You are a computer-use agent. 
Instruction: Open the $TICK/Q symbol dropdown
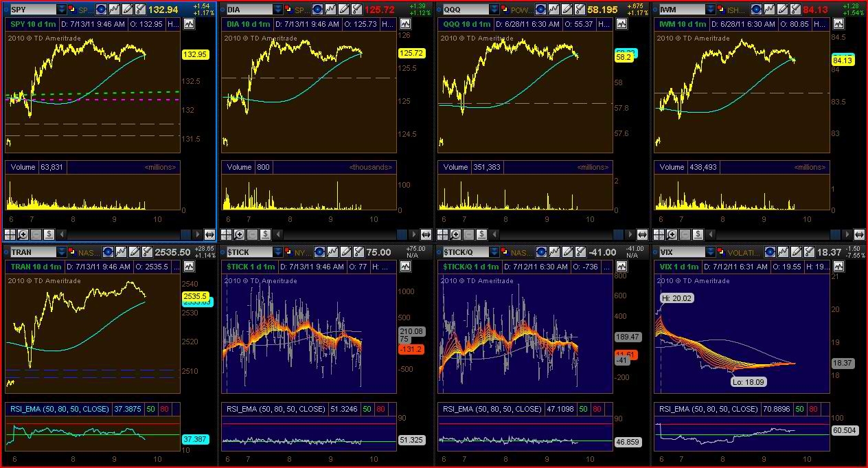pos(494,252)
